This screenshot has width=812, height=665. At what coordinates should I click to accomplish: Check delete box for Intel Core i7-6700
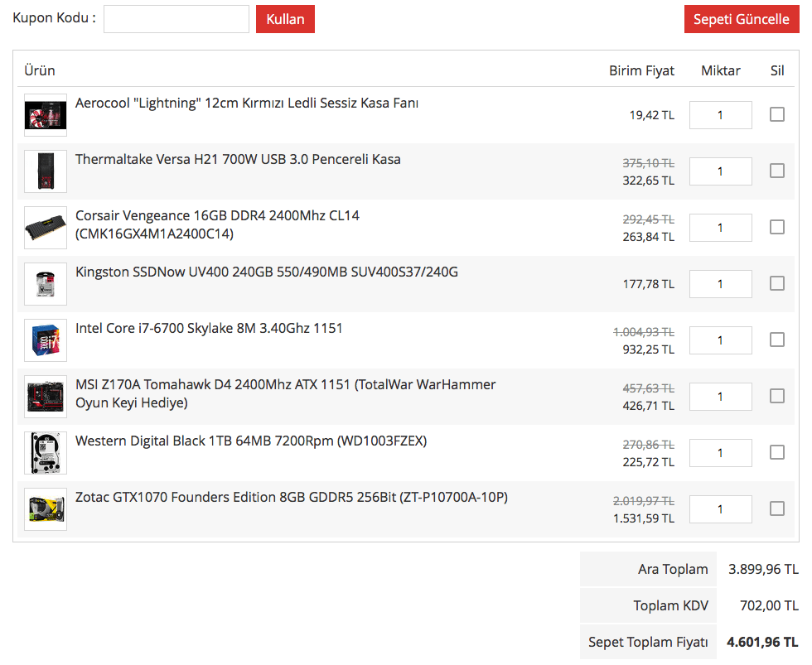click(777, 340)
